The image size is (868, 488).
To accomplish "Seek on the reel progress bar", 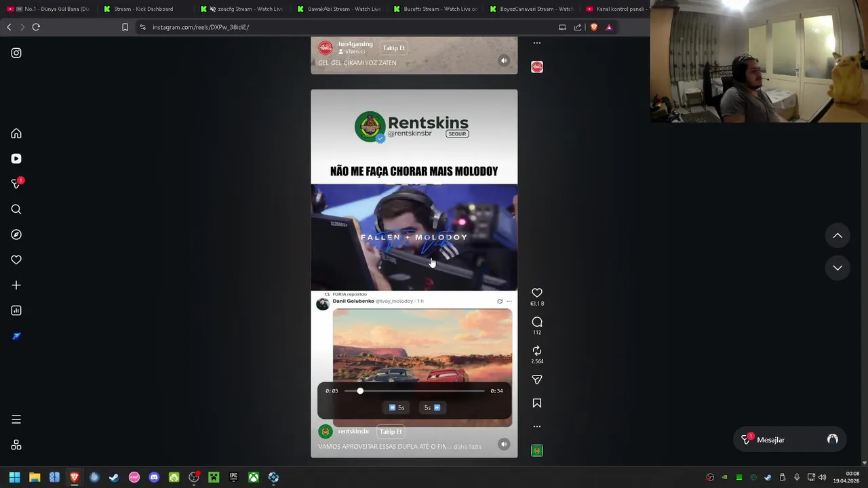I will click(414, 391).
